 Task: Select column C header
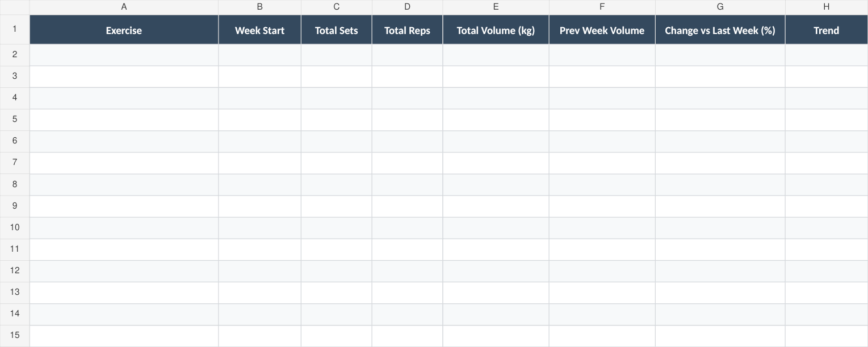click(x=336, y=7)
